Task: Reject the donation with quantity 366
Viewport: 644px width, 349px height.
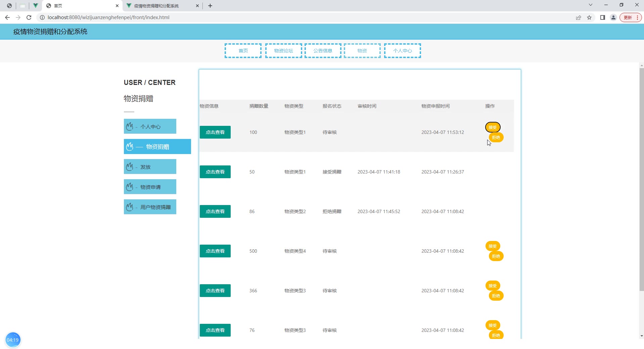Action: (x=496, y=296)
